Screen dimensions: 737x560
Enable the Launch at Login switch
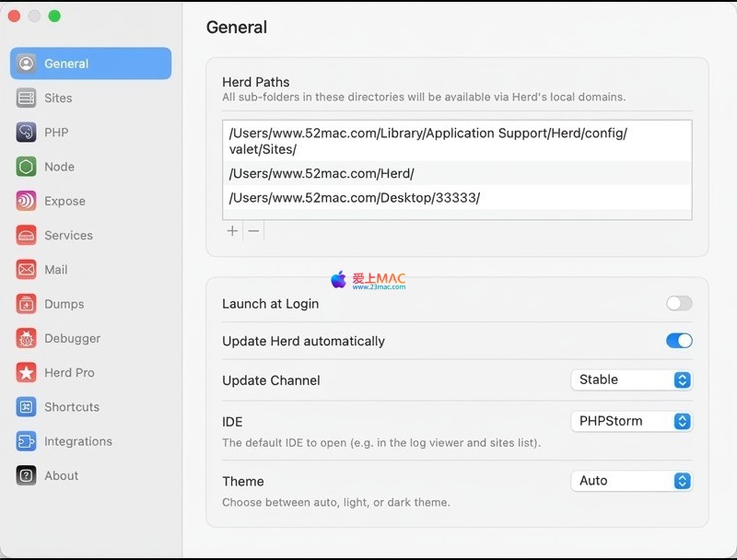(x=679, y=303)
